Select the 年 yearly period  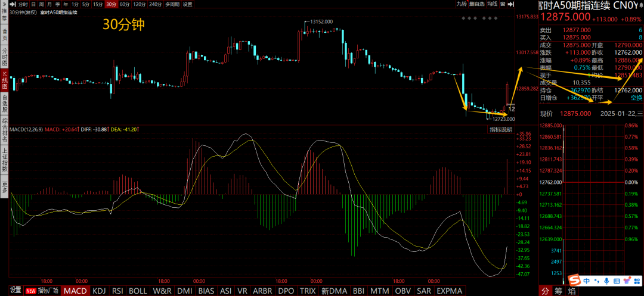pos(66,4)
